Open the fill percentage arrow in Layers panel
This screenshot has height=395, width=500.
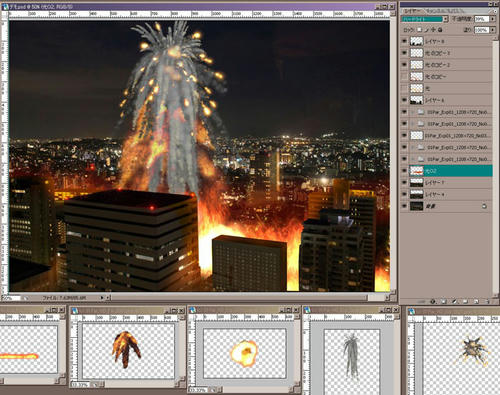492,30
